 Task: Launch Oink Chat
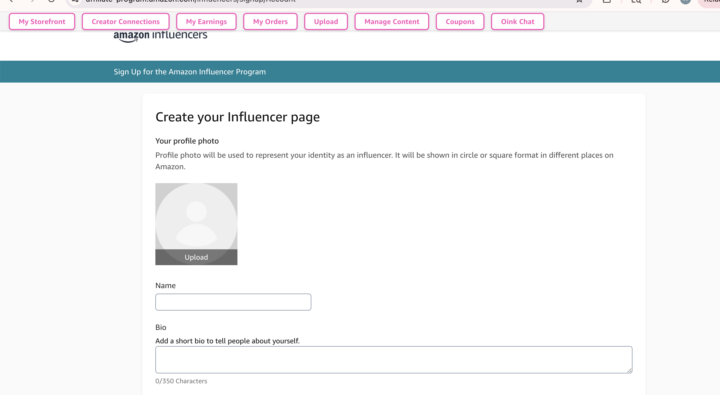(x=518, y=22)
